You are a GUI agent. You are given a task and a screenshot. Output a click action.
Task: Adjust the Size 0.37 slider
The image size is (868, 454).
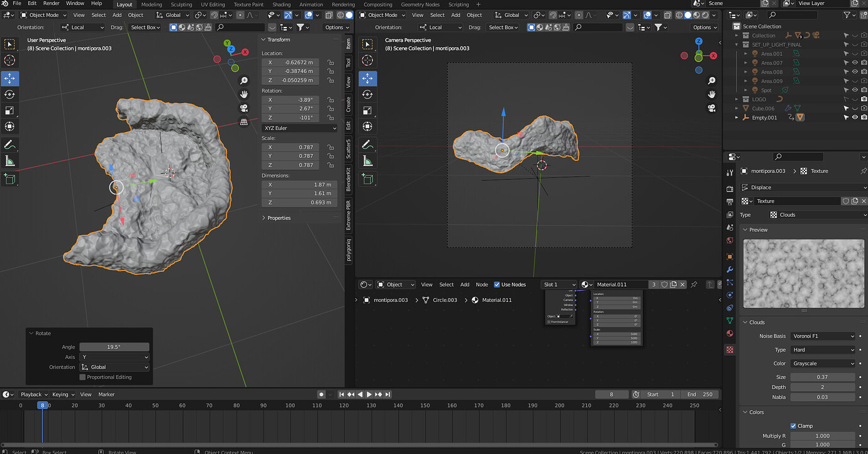[x=823, y=377]
